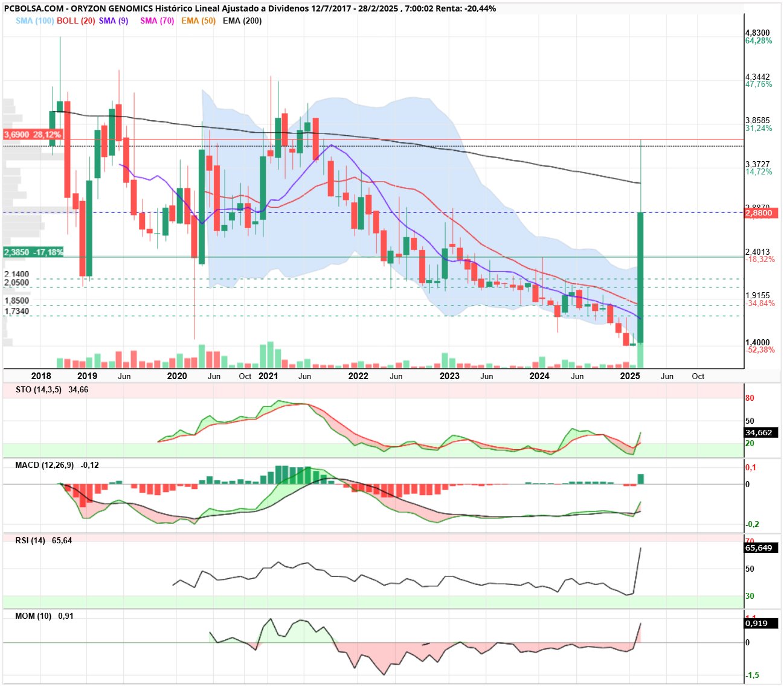The image size is (784, 687).
Task: Click the purple SMA (9) legend label
Action: click(114, 21)
